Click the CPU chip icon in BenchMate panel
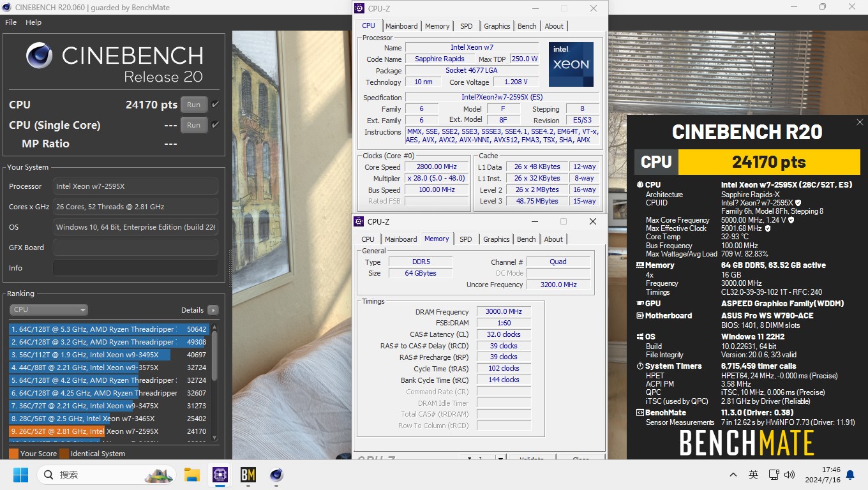This screenshot has width=868, height=490. [x=640, y=185]
